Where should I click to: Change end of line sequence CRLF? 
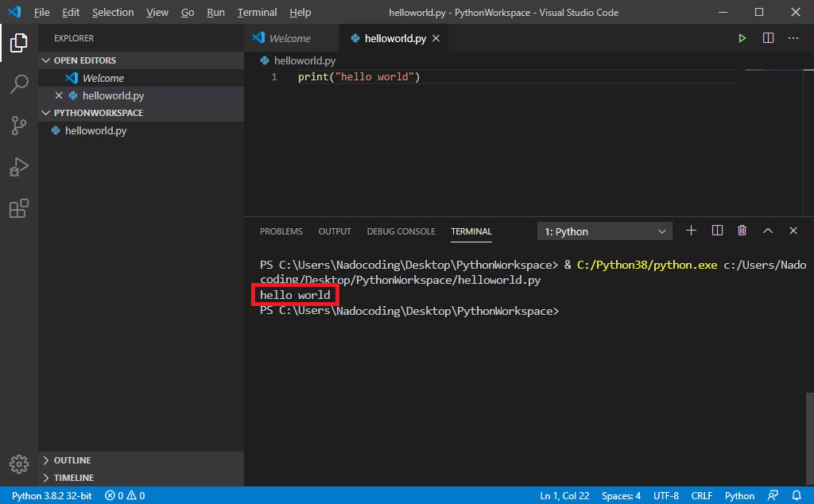[701, 496]
